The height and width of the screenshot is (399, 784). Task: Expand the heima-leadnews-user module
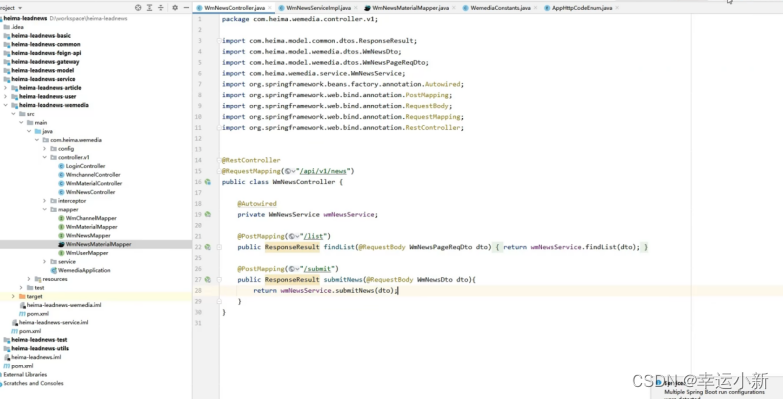[6, 96]
